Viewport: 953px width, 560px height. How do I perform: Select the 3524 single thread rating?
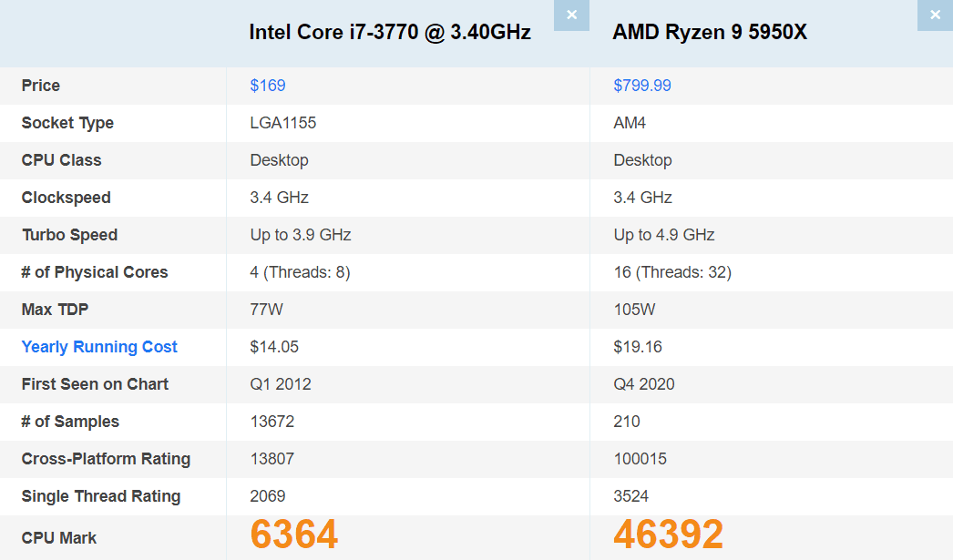coord(631,496)
